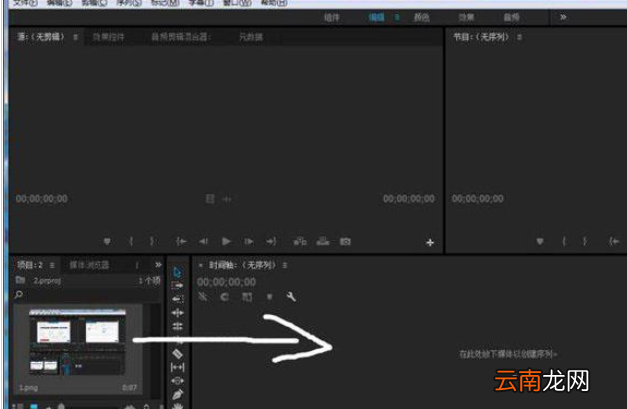The image size is (627, 409).
Task: Mark In point in Program monitor
Action: coord(564,241)
